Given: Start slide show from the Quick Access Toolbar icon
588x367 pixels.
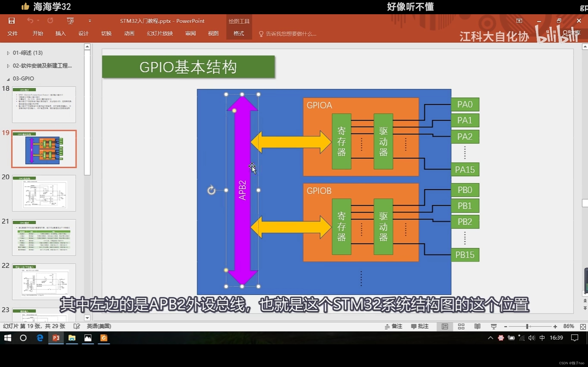Looking at the screenshot, I should [70, 21].
